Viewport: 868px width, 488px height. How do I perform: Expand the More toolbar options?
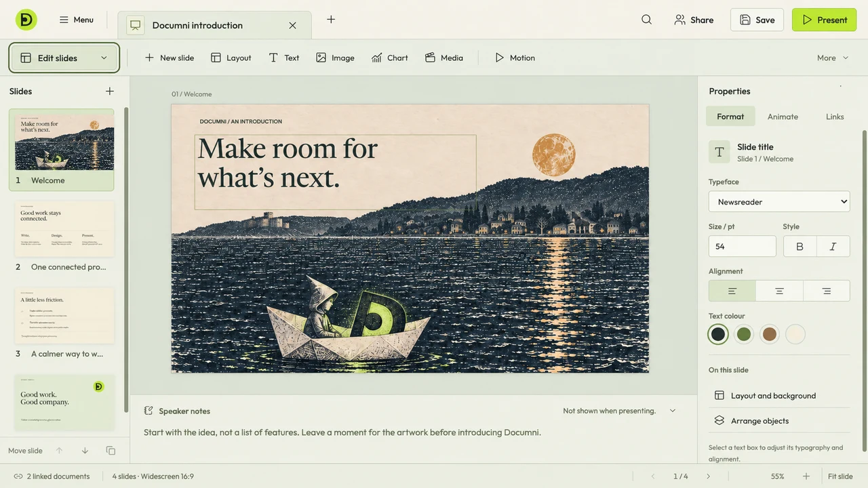click(x=833, y=58)
